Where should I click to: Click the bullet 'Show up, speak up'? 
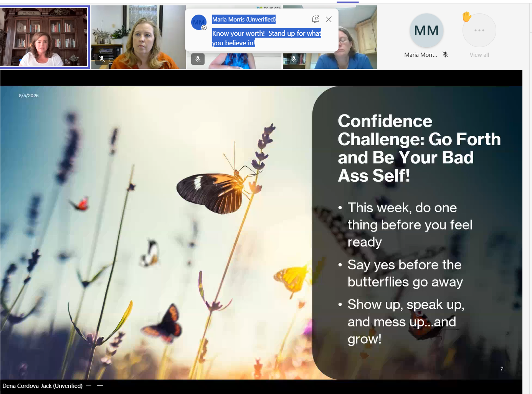pyautogui.click(x=406, y=321)
